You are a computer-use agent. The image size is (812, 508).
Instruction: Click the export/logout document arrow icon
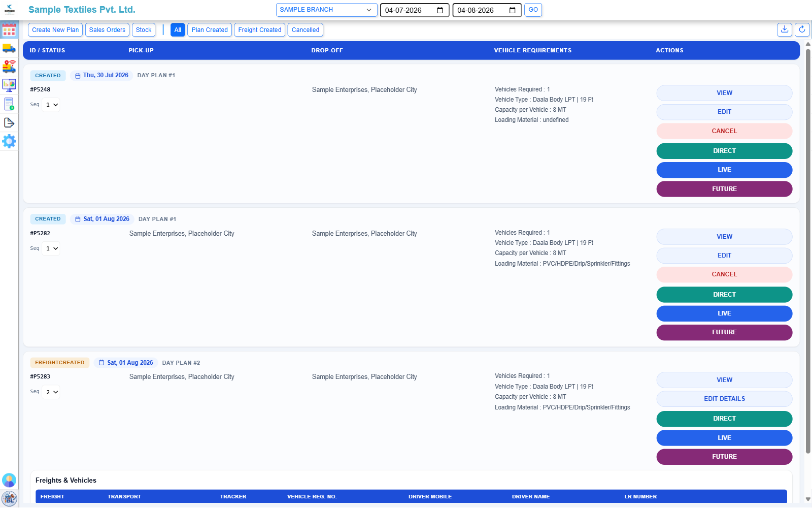[9, 123]
